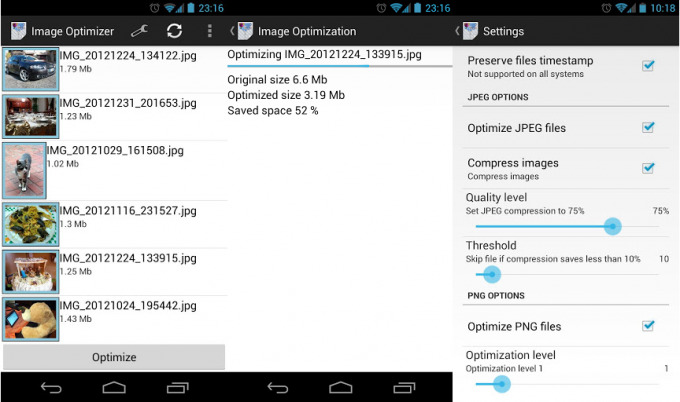Open the three-dot overflow menu
The width and height of the screenshot is (680, 402).
pyautogui.click(x=209, y=31)
